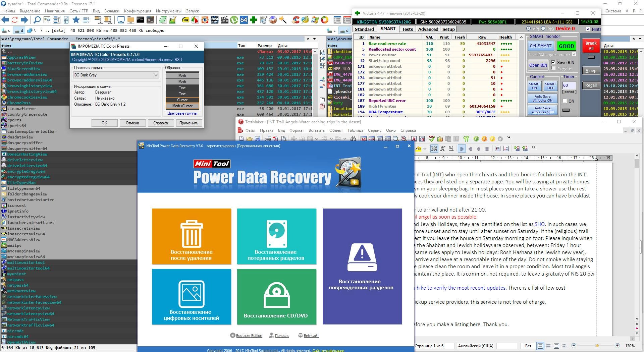644x352 pixels.
Task: Switch to Victoria Advanced tab
Action: click(428, 29)
